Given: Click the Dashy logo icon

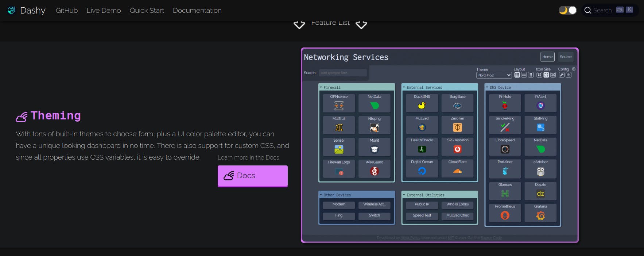Looking at the screenshot, I should [x=11, y=10].
